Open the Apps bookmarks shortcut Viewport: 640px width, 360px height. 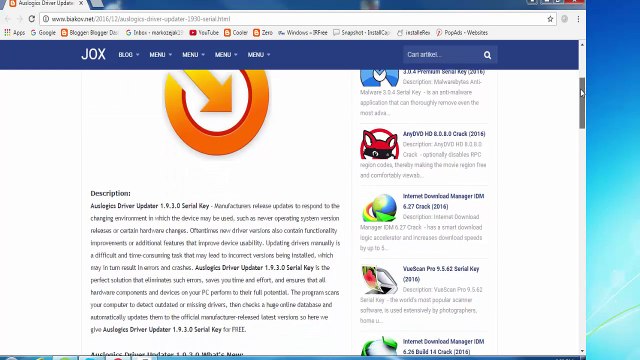click(15, 33)
